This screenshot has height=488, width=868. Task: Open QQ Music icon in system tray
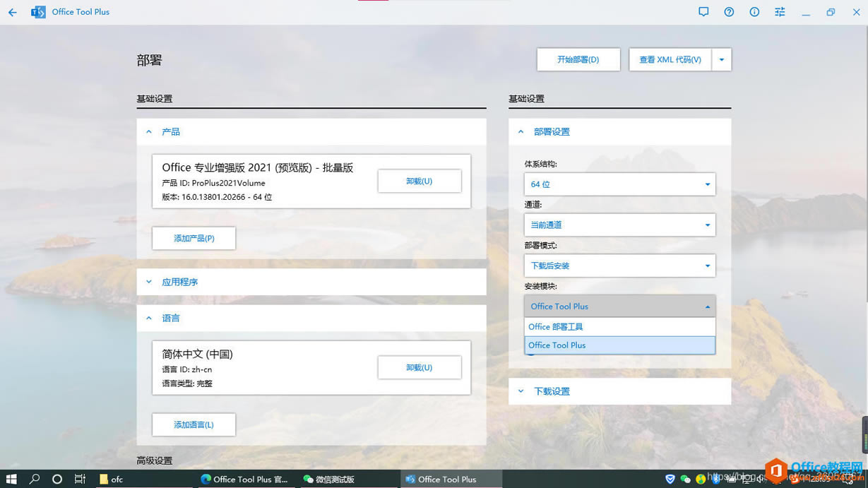[x=701, y=479]
